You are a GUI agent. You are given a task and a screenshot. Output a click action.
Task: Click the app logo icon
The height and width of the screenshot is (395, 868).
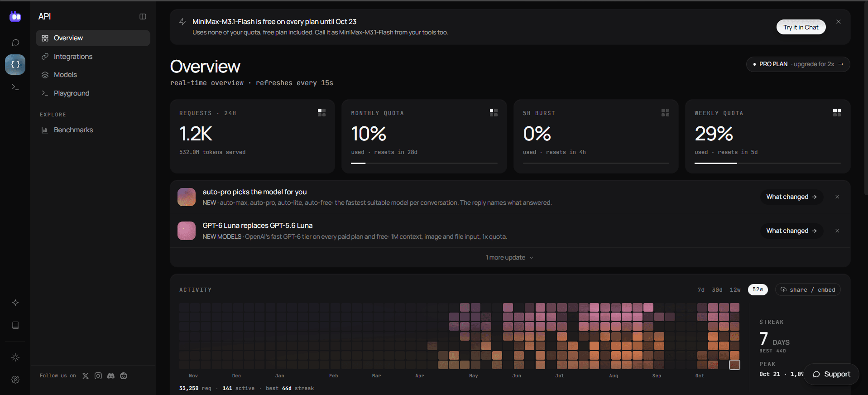(15, 17)
